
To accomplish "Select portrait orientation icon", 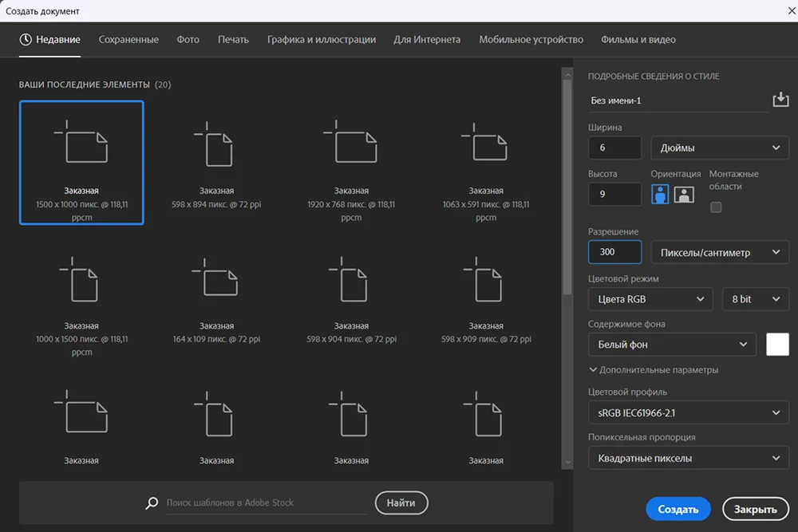I will pyautogui.click(x=660, y=195).
